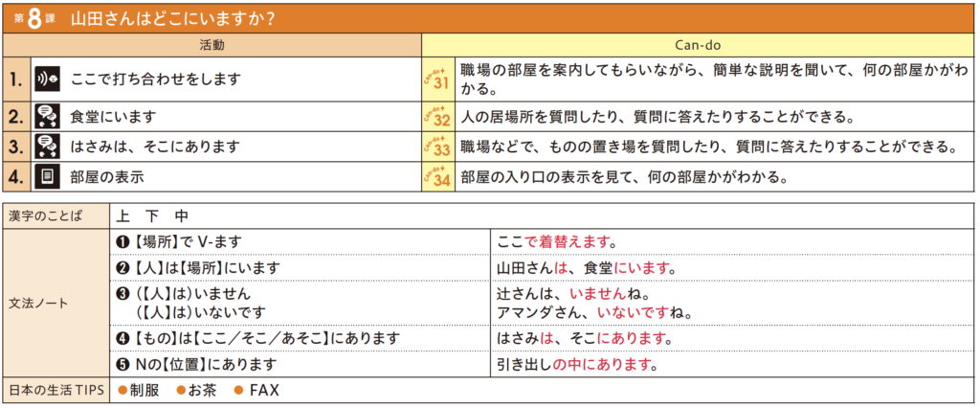The height and width of the screenshot is (408, 980).
Task: Click the reading icon beside 部屋の表示
Action: coord(46,176)
